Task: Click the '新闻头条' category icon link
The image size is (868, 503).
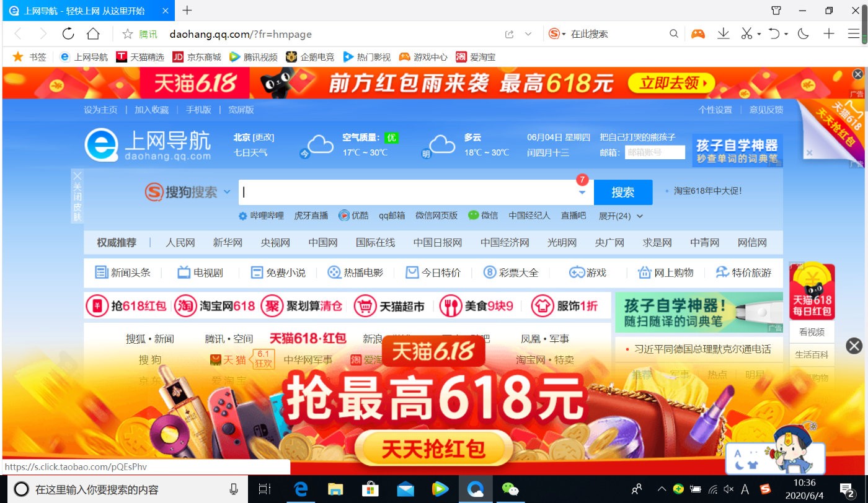Action: click(123, 273)
